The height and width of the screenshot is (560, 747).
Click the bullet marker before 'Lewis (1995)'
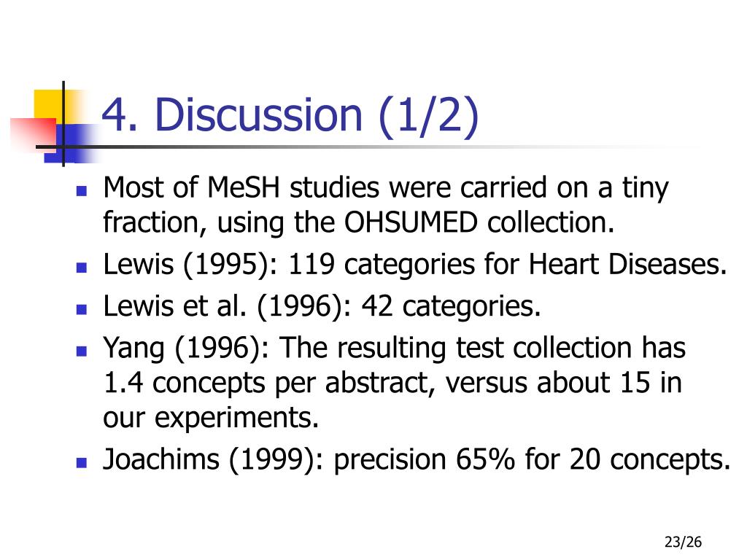click(x=82, y=268)
